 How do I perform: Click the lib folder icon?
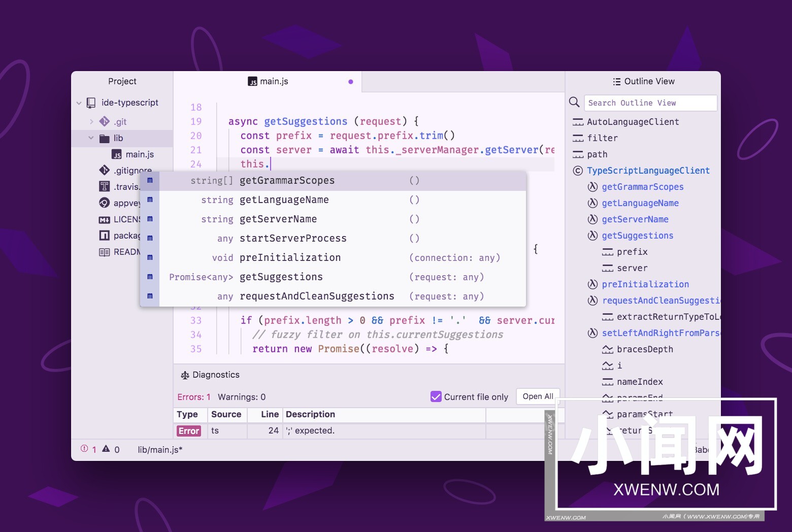click(x=105, y=139)
